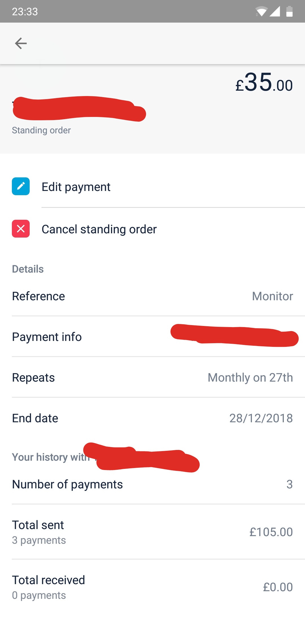Select Cancel standing order

point(152,229)
